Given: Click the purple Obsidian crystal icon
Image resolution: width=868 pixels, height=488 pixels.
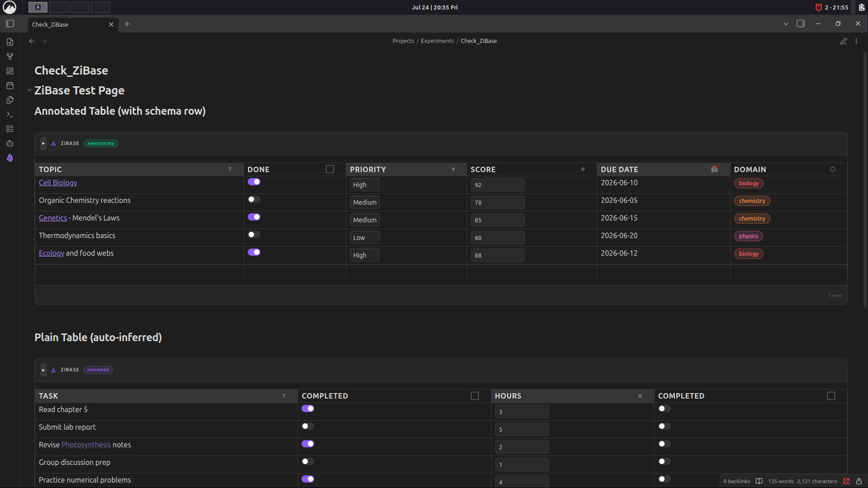Looking at the screenshot, I should click(x=10, y=158).
